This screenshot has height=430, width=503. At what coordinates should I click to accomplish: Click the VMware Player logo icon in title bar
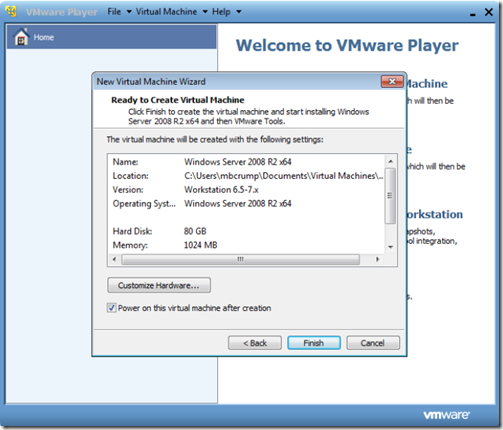pos(11,11)
